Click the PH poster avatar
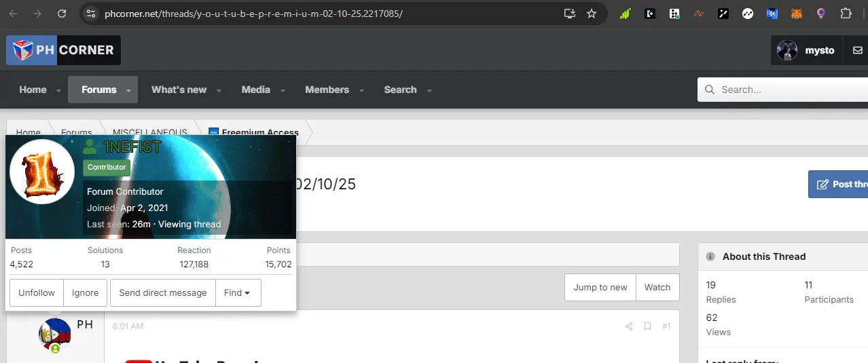Screen dimensions: 868x363 (55, 335)
